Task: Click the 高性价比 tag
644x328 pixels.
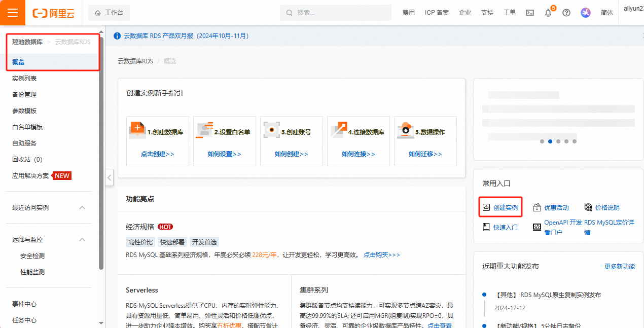Action: (x=140, y=242)
